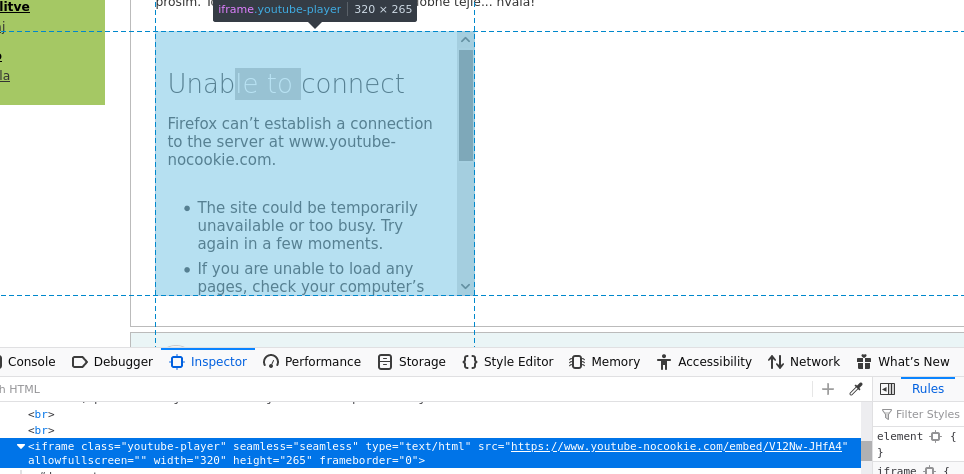
Task: Click the Network arrows icon
Action: pyautogui.click(x=776, y=362)
